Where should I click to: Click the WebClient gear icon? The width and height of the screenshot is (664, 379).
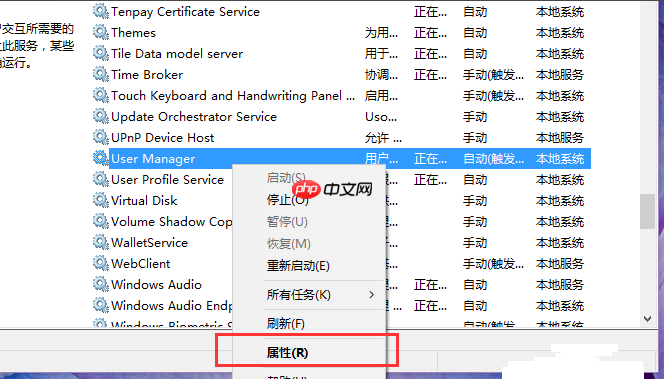point(101,263)
